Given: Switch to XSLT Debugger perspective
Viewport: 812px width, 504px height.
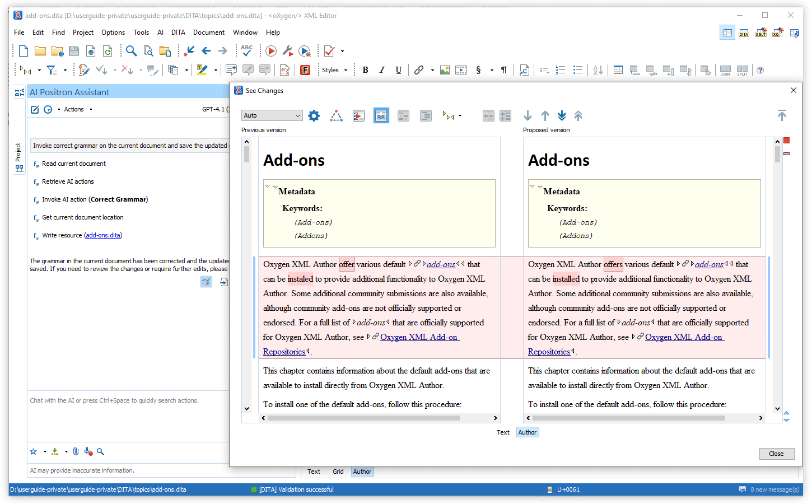Looking at the screenshot, I should (760, 33).
